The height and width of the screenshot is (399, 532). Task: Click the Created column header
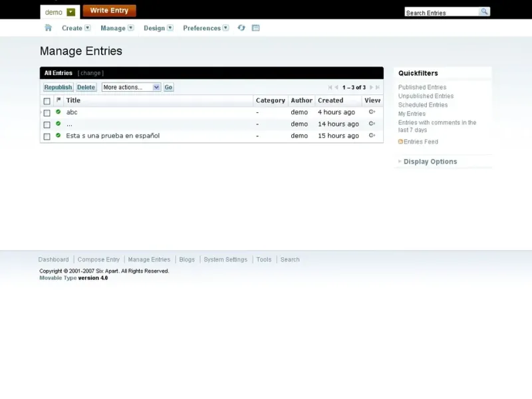331,100
